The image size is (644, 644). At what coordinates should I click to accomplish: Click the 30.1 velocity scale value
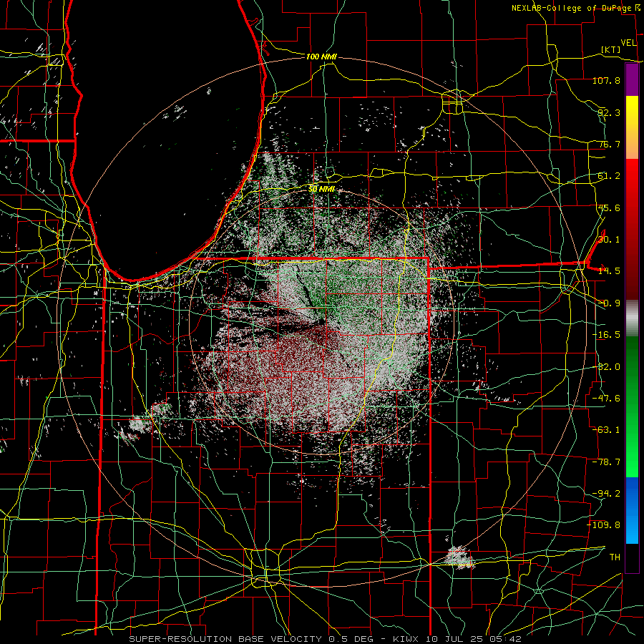(609, 240)
